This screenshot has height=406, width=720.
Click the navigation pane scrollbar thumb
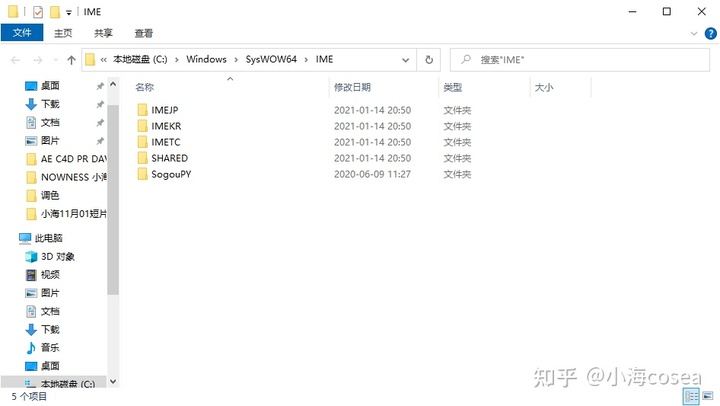pyautogui.click(x=113, y=200)
